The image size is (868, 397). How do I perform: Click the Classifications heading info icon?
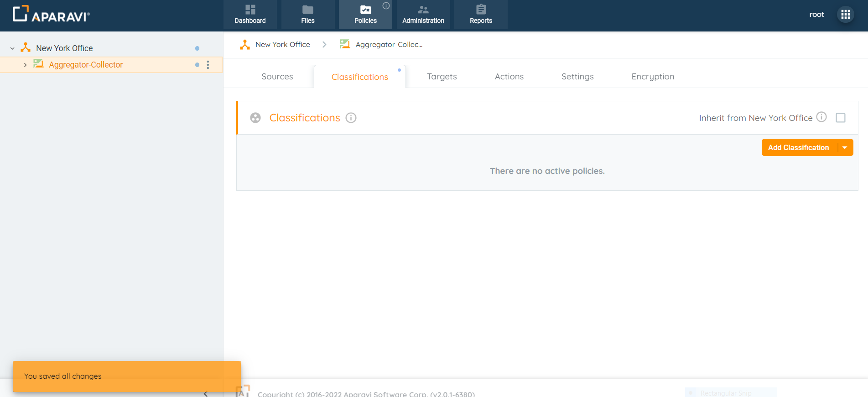[351, 118]
